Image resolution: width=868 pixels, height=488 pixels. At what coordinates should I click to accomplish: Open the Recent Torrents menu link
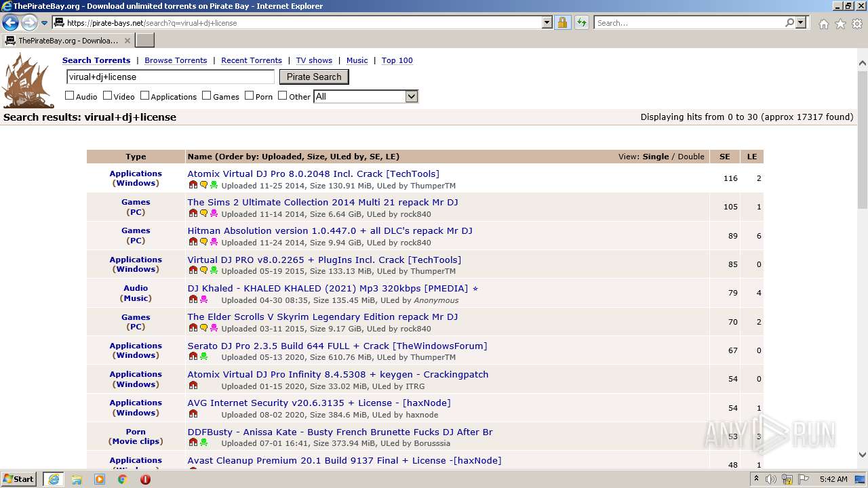tap(252, 60)
